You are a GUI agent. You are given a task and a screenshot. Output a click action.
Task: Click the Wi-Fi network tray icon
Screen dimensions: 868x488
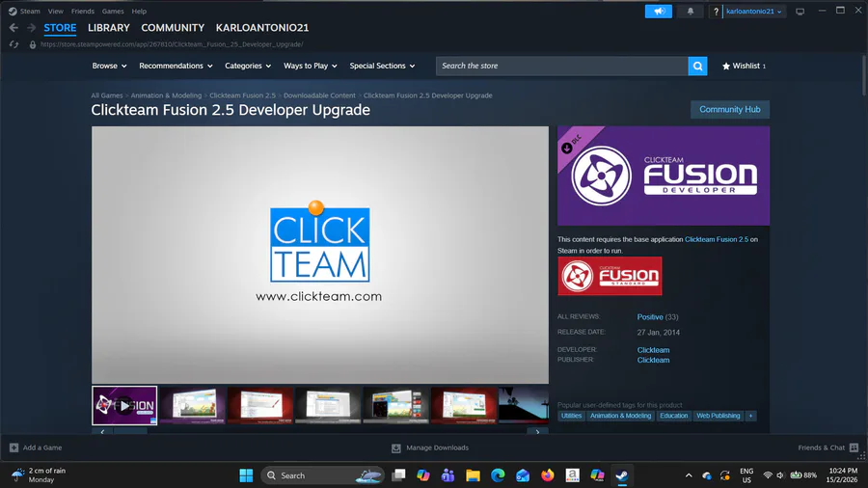click(768, 475)
